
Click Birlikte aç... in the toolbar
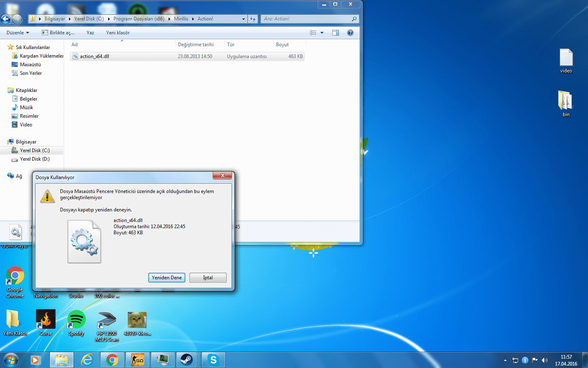coord(58,33)
